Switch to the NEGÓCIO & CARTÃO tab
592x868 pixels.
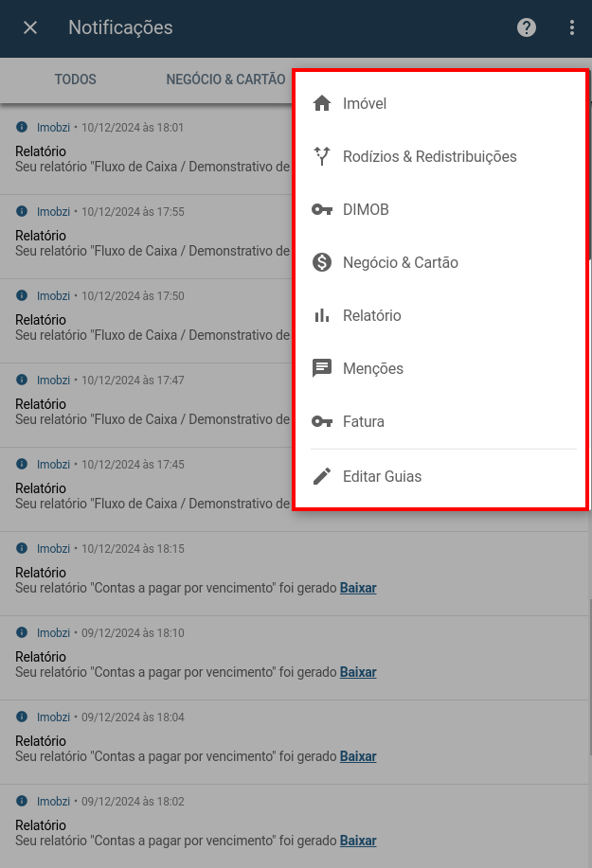(226, 80)
